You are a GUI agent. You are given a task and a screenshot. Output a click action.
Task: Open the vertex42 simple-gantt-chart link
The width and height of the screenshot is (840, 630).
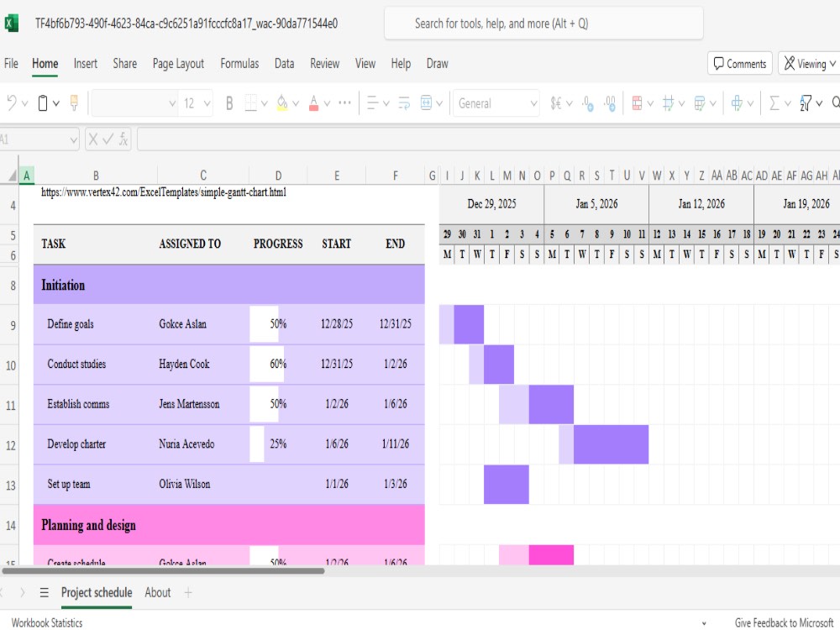click(164, 192)
